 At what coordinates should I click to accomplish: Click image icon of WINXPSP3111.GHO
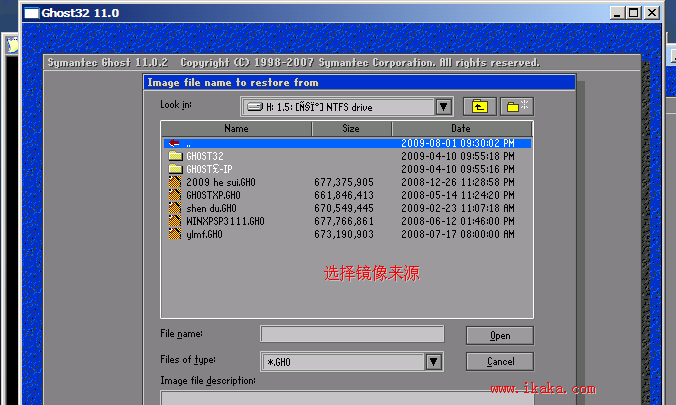coord(175,221)
